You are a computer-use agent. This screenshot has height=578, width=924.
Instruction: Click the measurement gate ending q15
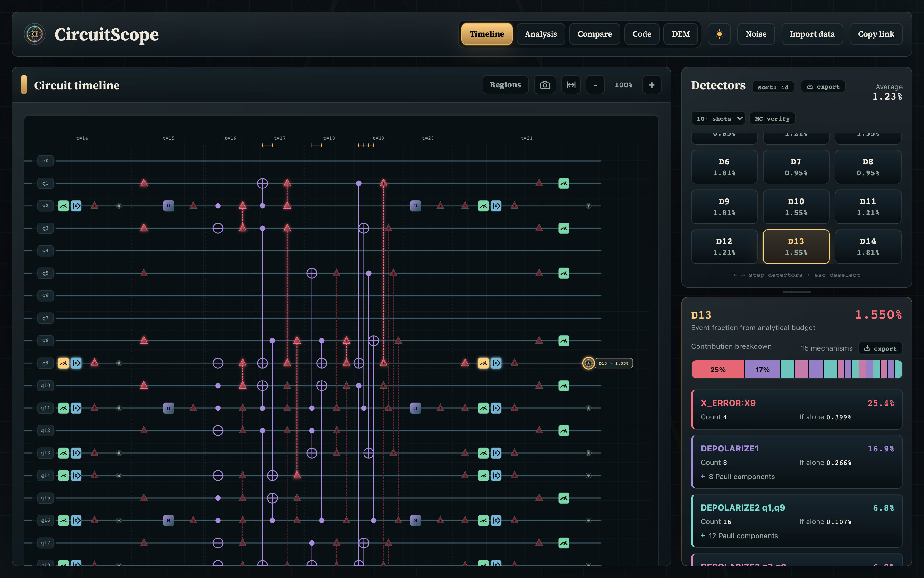tap(564, 498)
